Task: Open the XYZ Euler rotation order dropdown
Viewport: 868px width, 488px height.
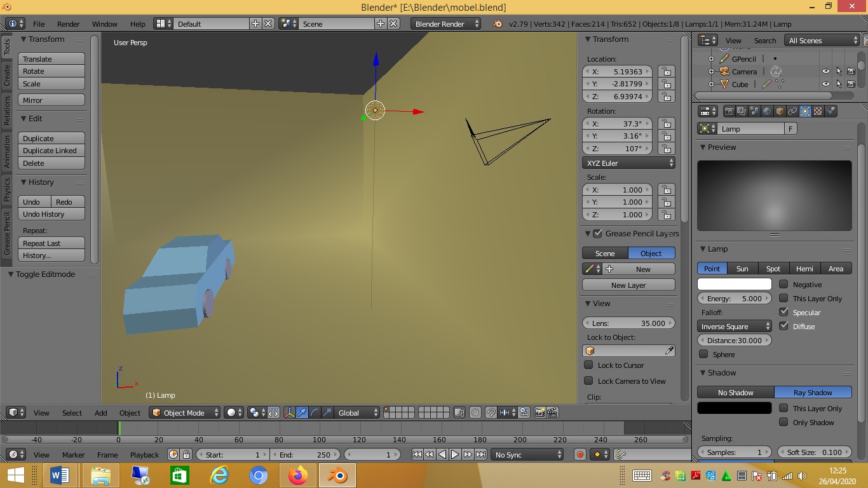Action: click(x=628, y=163)
